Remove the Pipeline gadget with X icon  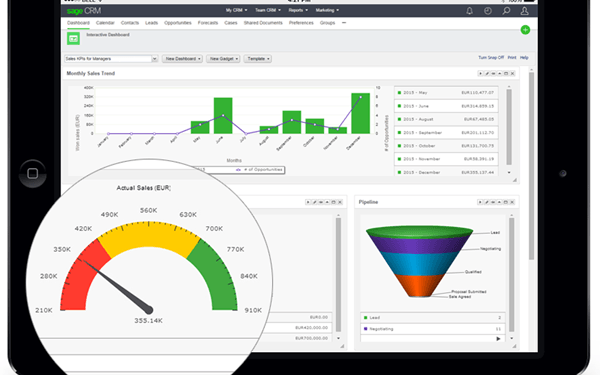pyautogui.click(x=512, y=202)
